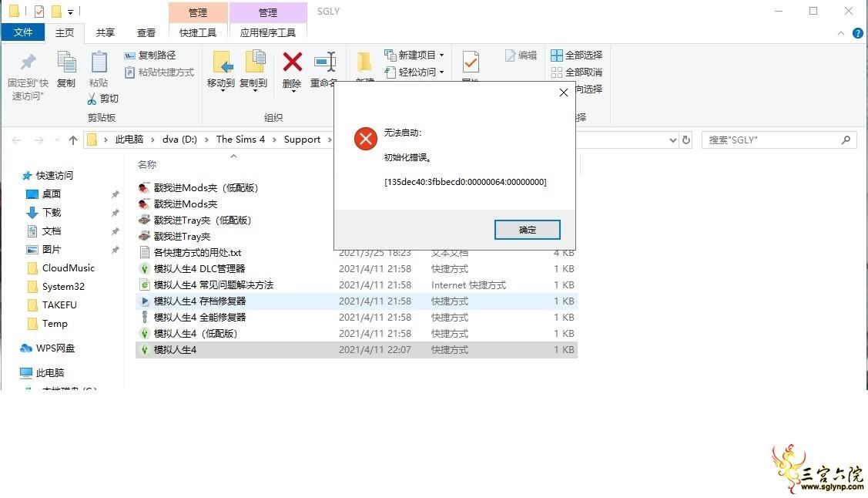The width and height of the screenshot is (868, 498).
Task: Click the Back navigation arrow
Action: [x=17, y=140]
